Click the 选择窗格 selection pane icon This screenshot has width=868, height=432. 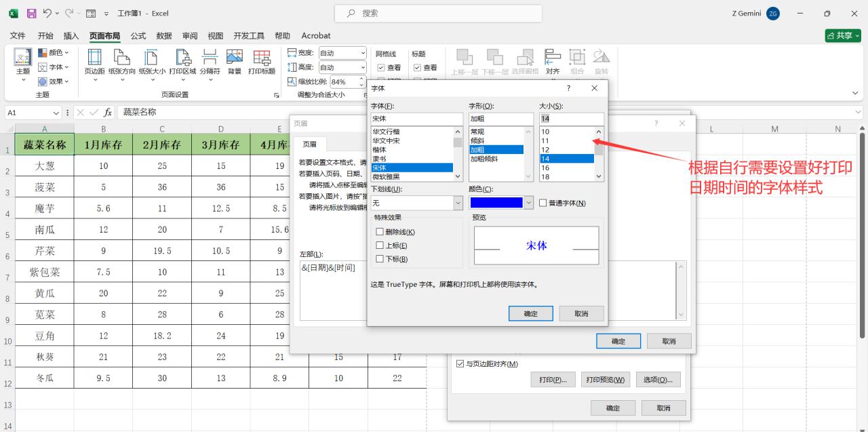(525, 56)
